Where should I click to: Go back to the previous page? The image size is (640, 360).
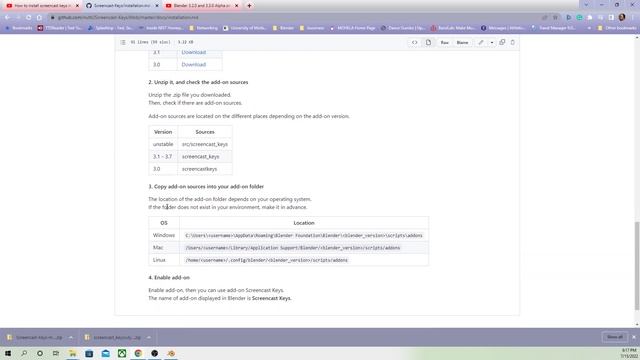(7, 18)
